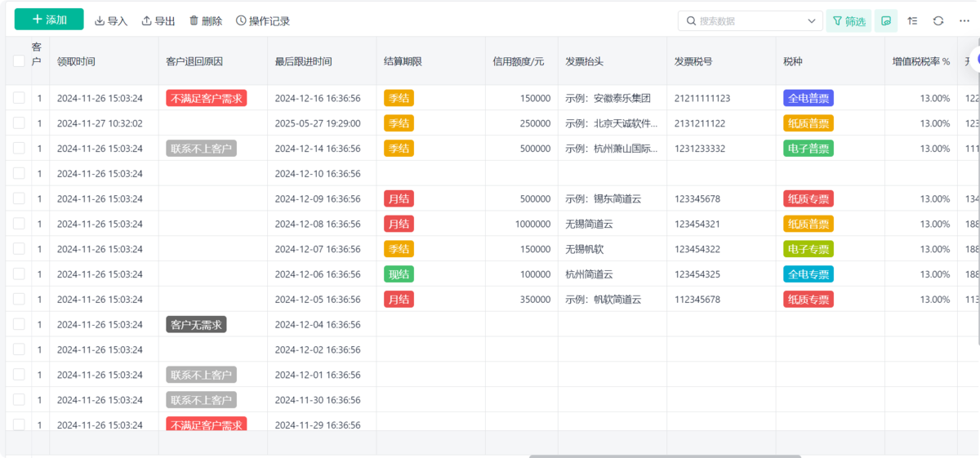Click the green 电子普票 tag
980x458 pixels.
[808, 149]
